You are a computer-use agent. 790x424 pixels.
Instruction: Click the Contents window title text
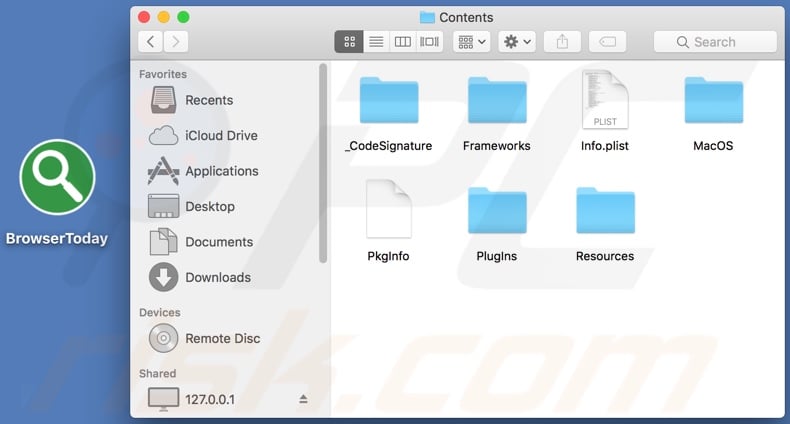pos(466,18)
